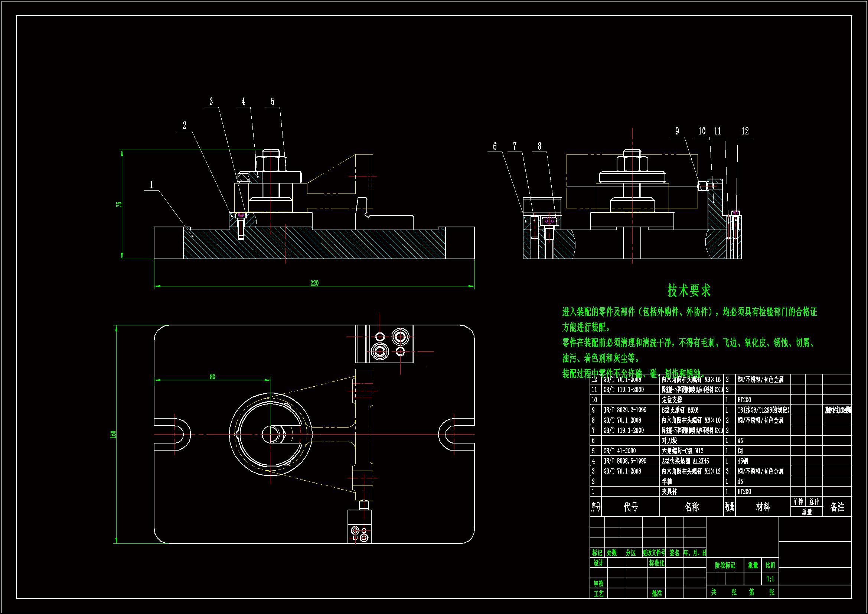Select the 150 width dimension text

(x=113, y=434)
